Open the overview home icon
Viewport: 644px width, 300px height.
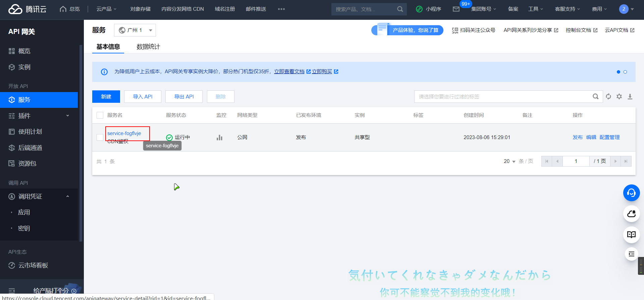63,9
